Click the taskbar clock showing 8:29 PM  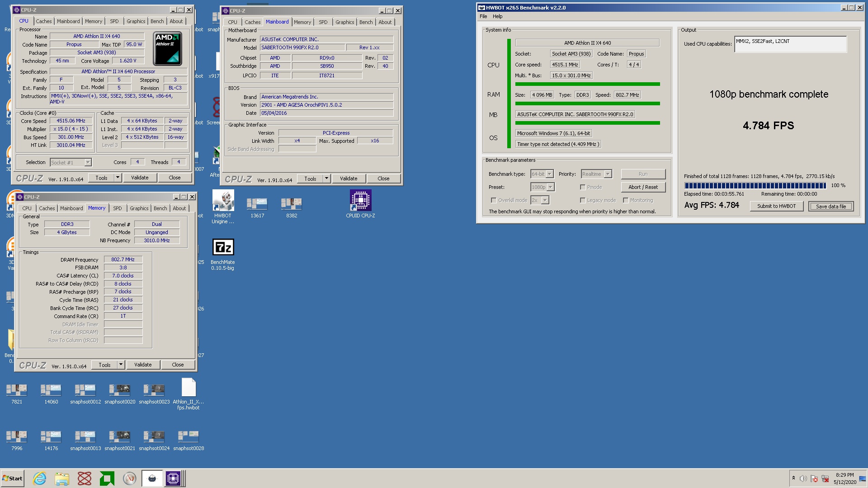click(844, 479)
